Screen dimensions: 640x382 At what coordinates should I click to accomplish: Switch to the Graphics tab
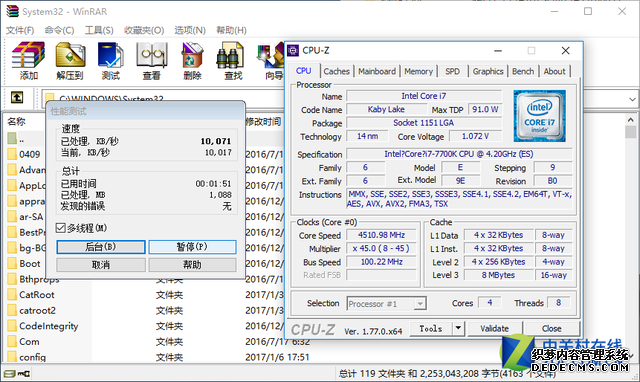coord(488,71)
